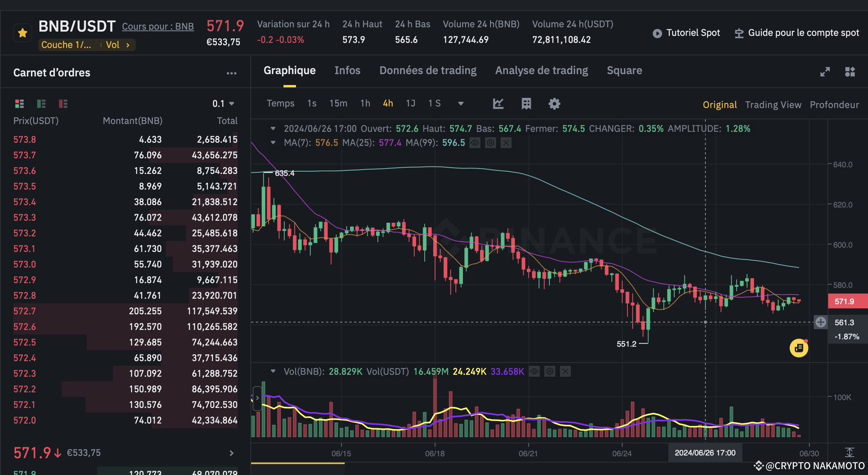Toggle visibility of the MA indicator

(475, 143)
